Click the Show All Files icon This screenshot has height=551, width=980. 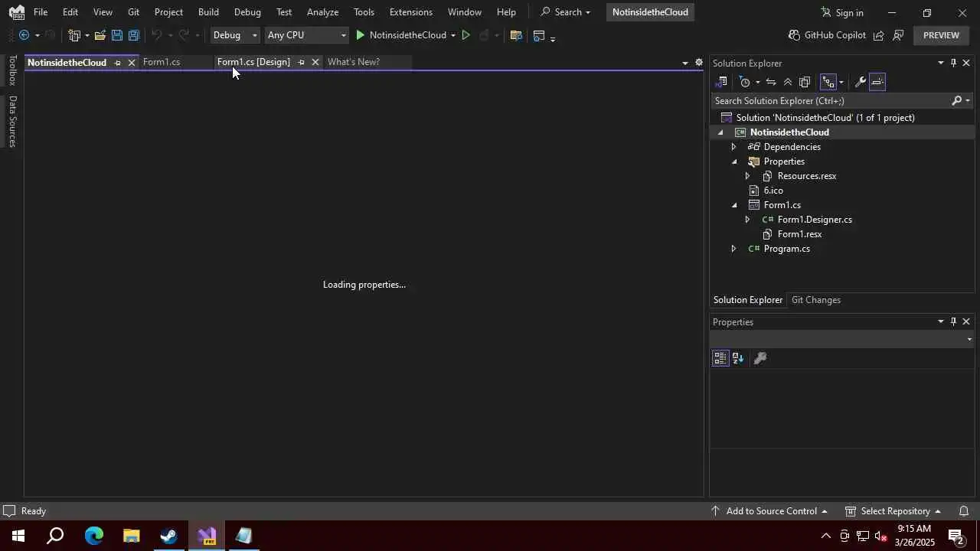[805, 82]
